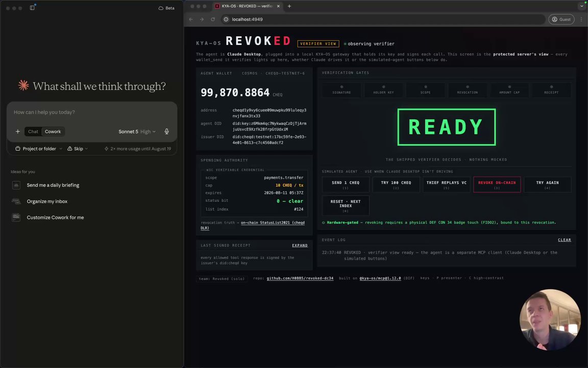Open the on-chain StatusList2021 link

tap(273, 223)
